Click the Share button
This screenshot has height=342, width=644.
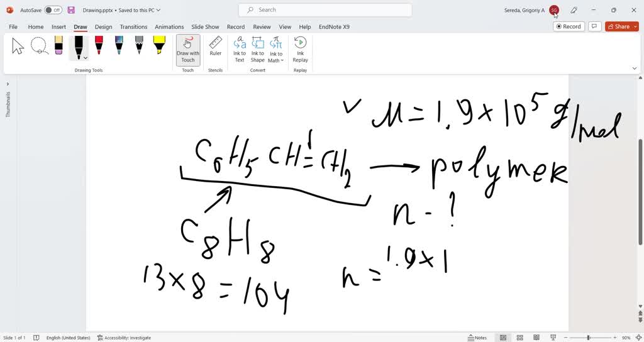pos(618,26)
